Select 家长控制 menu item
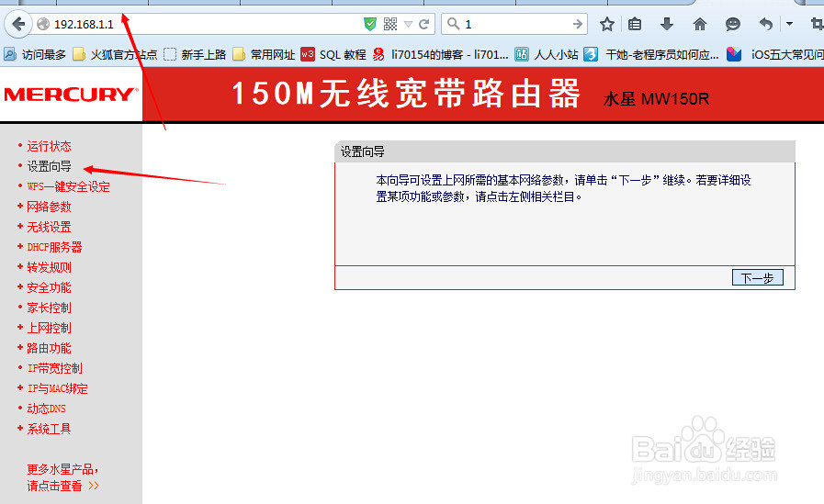 49,308
